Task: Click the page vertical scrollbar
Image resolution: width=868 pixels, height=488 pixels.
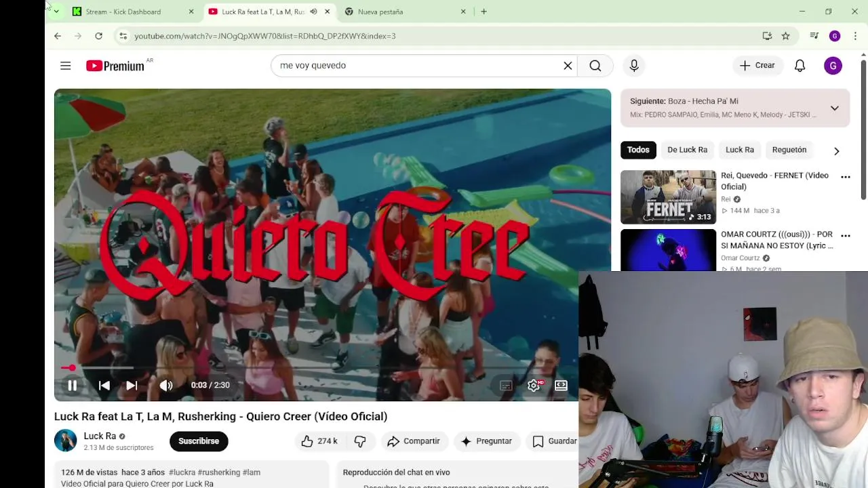Action: [863, 129]
